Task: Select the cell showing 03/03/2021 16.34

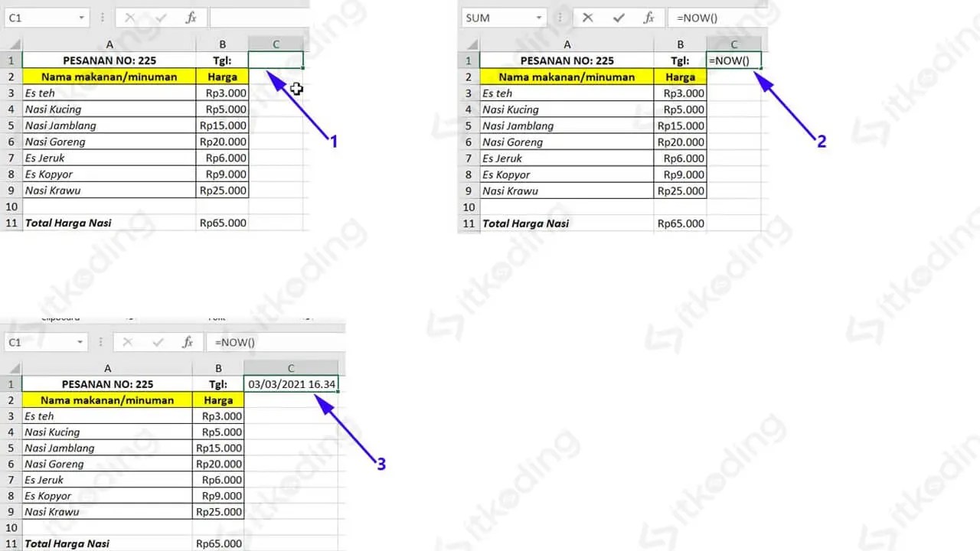Action: (x=290, y=383)
